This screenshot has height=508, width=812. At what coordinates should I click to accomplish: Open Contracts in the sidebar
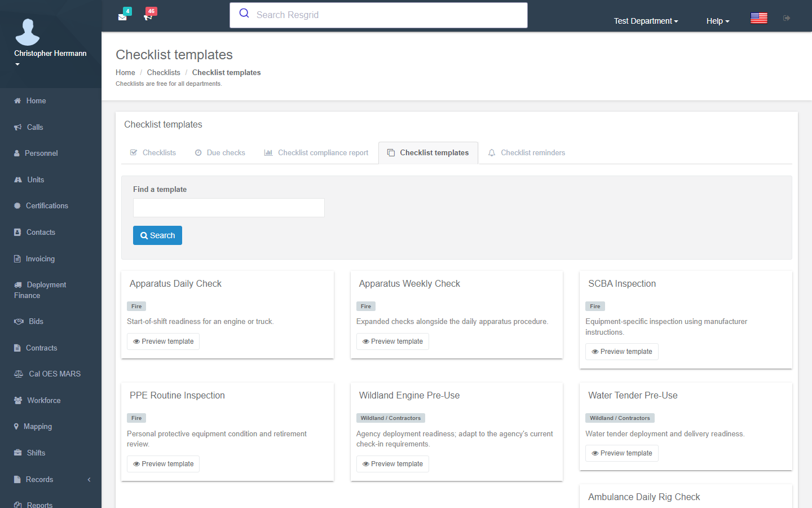pos(51,348)
